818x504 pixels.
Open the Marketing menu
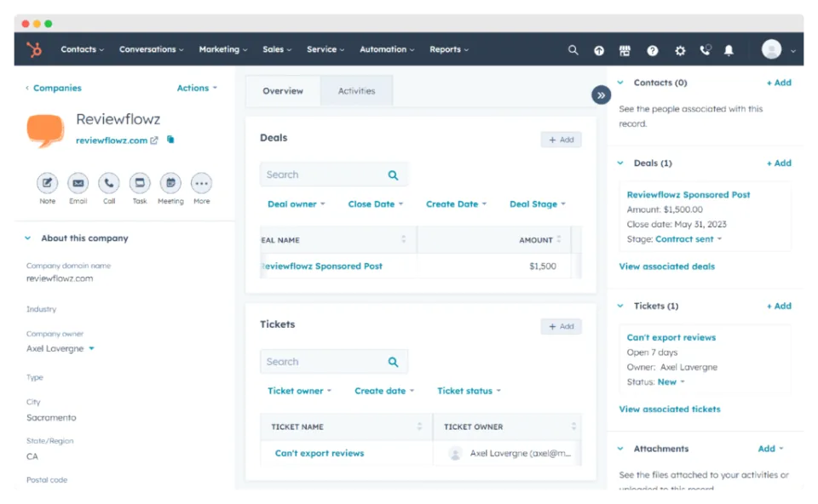coord(223,49)
